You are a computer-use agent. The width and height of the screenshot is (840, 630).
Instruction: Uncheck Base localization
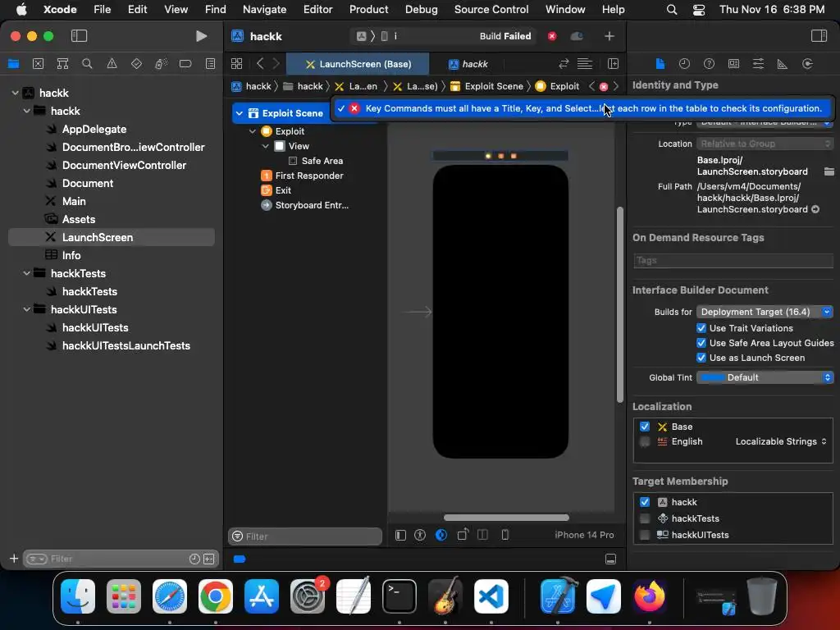click(x=645, y=427)
